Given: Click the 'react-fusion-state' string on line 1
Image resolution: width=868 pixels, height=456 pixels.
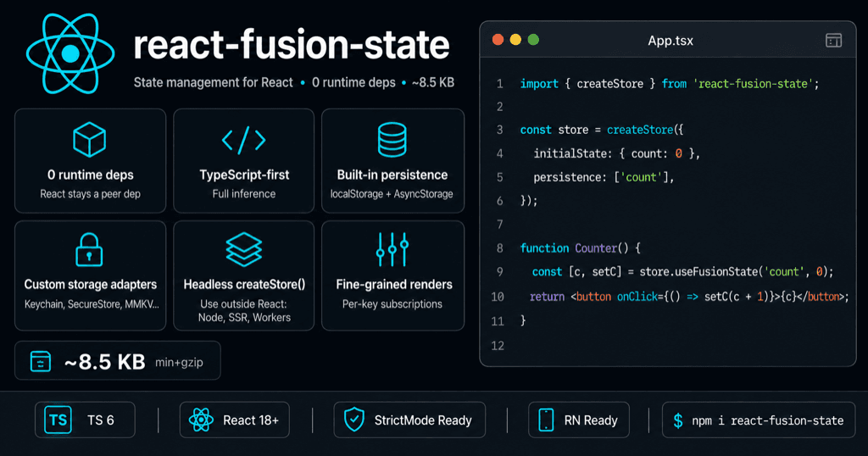Looking at the screenshot, I should coord(753,84).
